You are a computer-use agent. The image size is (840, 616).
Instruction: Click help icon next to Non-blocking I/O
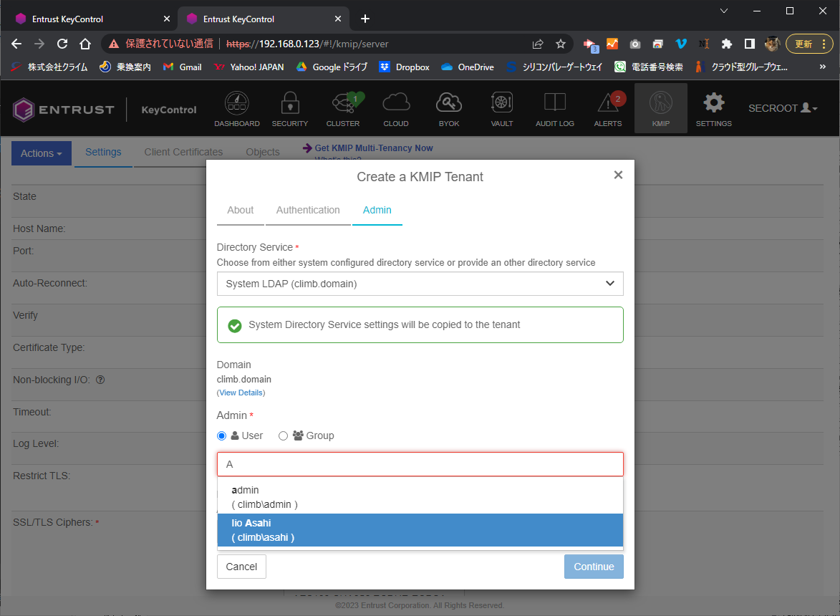point(100,380)
